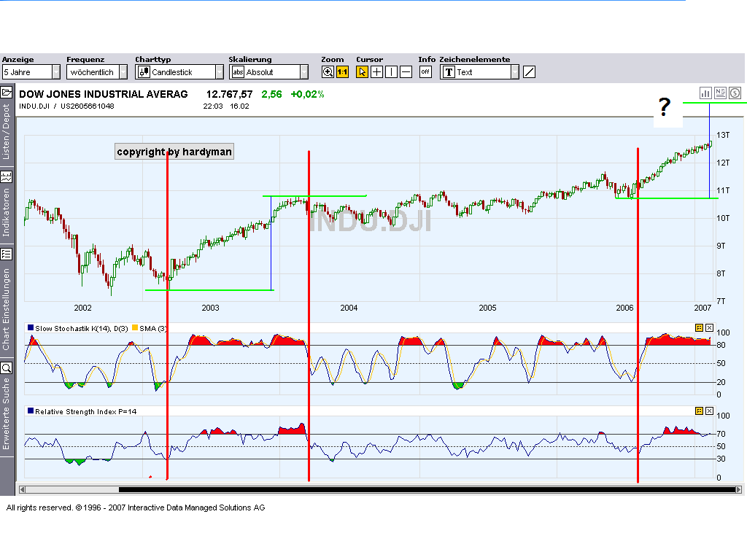Open the Skalierung dropdown showing Absolut

[268, 72]
